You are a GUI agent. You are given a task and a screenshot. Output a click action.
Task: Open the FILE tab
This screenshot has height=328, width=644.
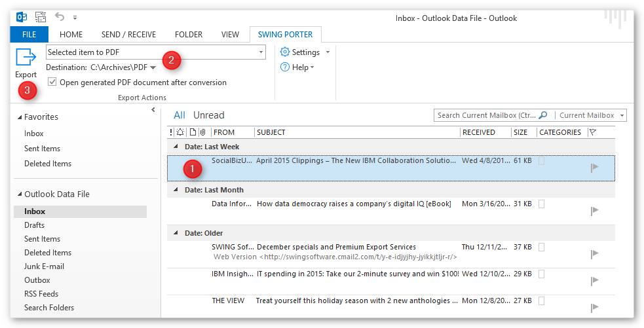[x=28, y=35]
